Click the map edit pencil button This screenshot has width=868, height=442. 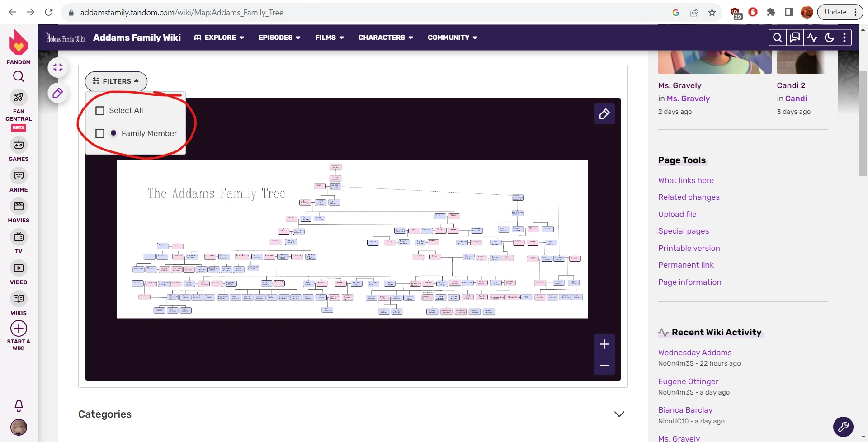point(604,114)
